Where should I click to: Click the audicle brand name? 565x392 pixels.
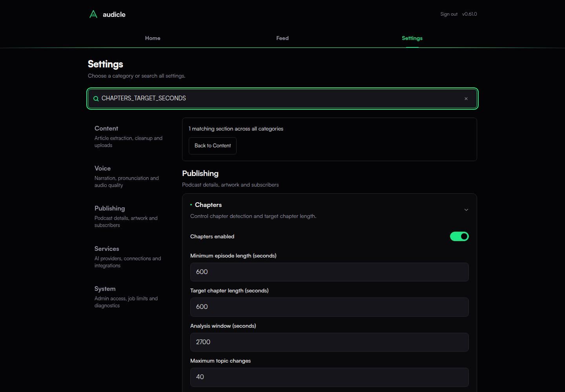(x=114, y=15)
